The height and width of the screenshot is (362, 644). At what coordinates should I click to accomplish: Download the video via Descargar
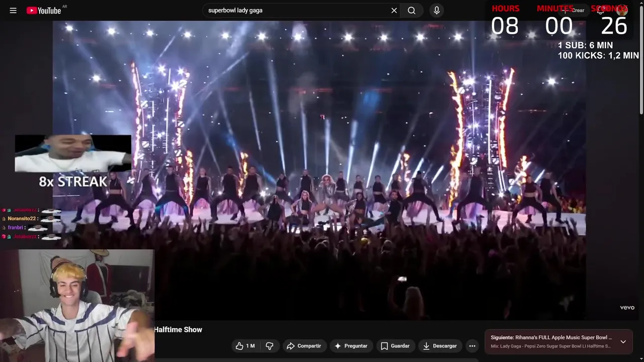pos(440,346)
